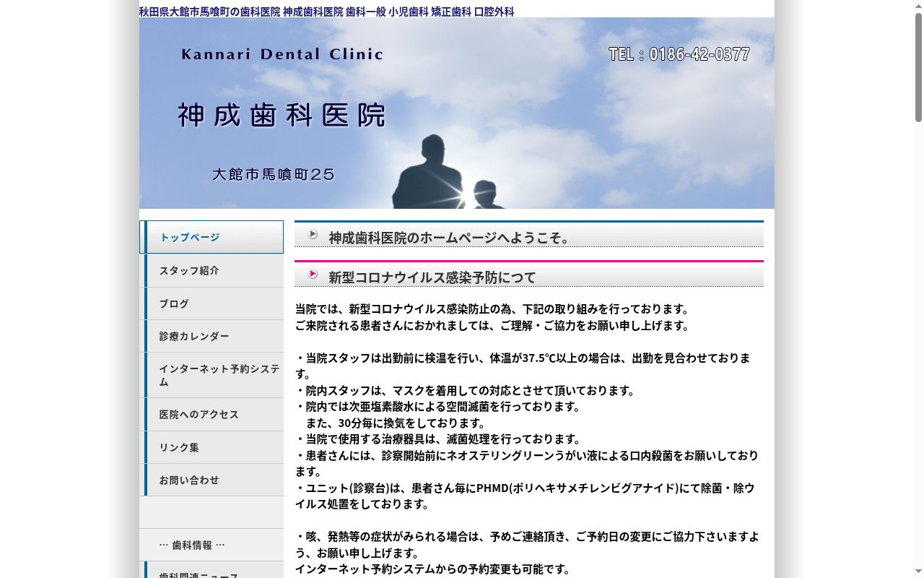Click the Kannari Dental Clinic banner image
Screen dimensions: 924x578
pos(457,113)
